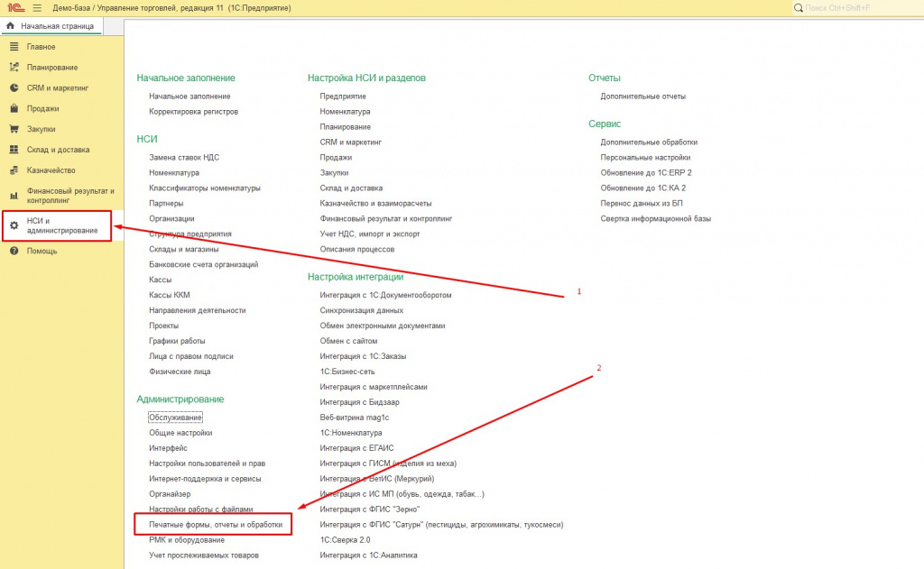Click the Главное section icon

[14, 47]
